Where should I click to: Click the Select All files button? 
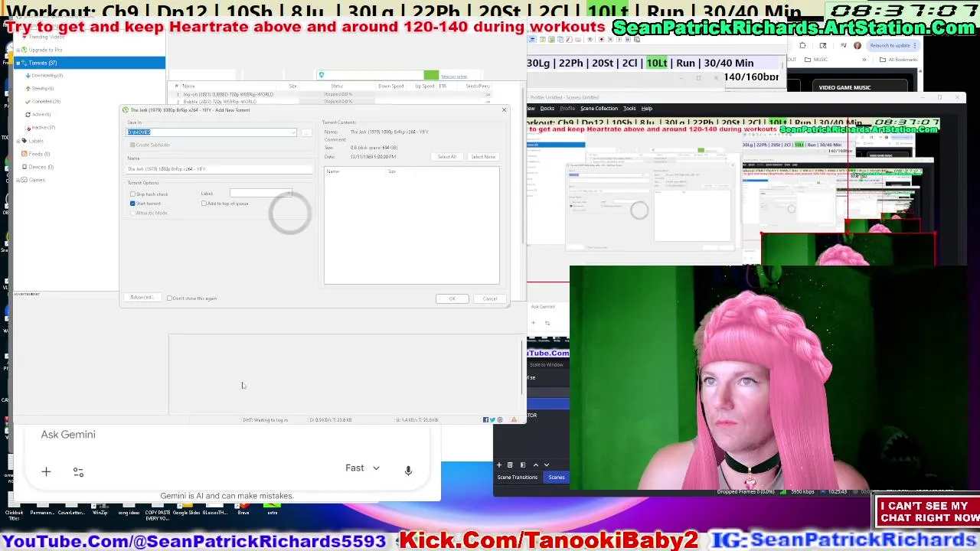pos(447,157)
